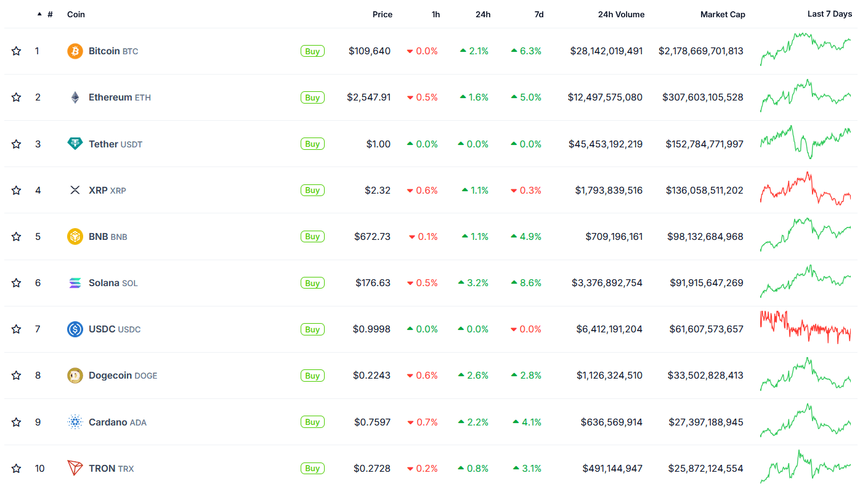Sort by the Price column header
Image resolution: width=868 pixels, height=489 pixels.
[382, 14]
